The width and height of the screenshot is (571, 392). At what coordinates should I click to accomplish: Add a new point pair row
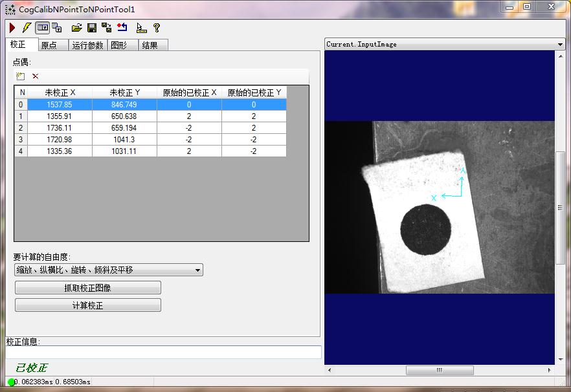pyautogui.click(x=21, y=76)
